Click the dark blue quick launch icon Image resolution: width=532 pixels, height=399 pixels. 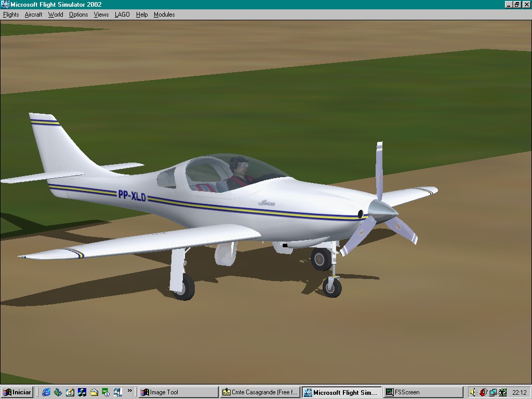tap(82, 392)
